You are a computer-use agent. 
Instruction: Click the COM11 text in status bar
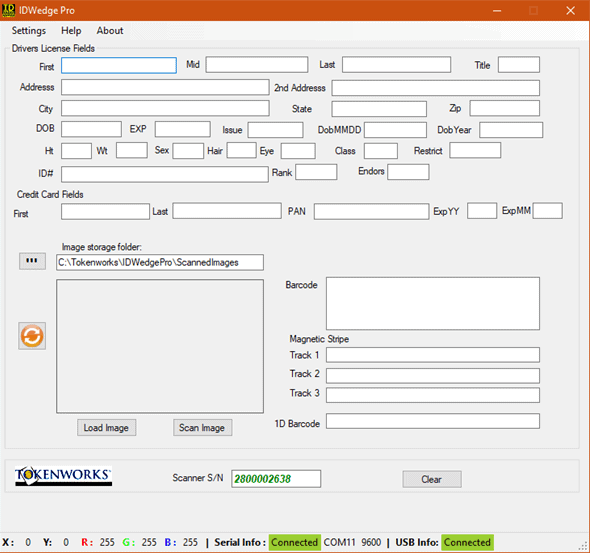point(340,542)
